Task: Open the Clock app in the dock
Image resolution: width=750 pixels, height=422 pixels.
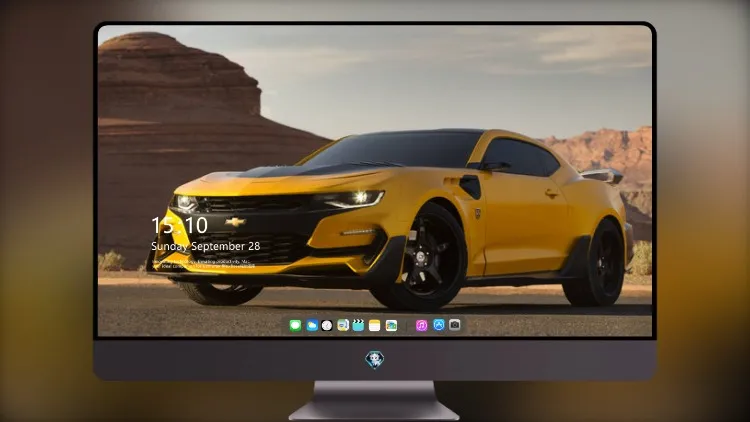Action: click(327, 325)
